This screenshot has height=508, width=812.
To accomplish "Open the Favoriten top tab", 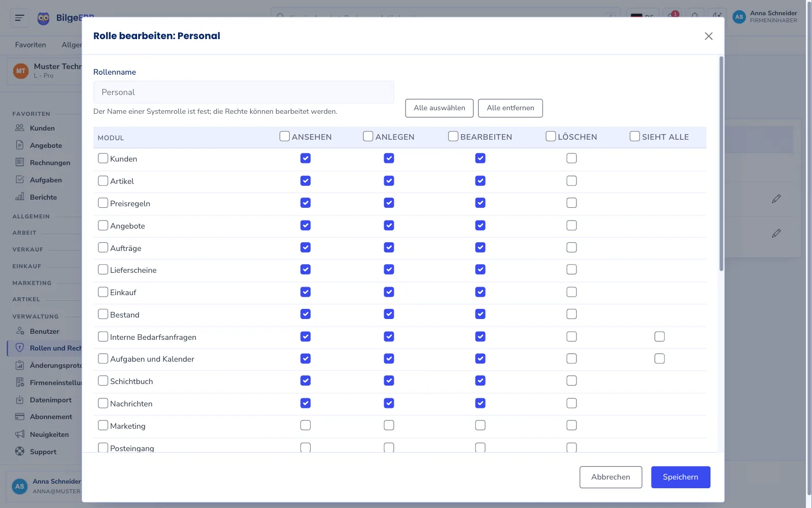I will [x=30, y=45].
